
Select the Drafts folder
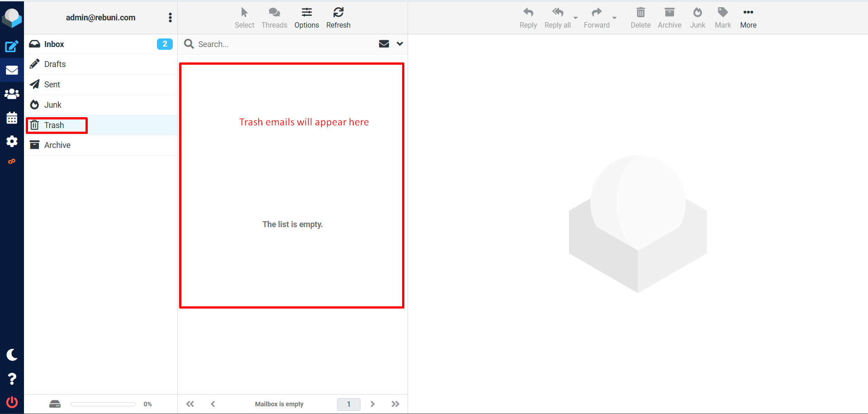point(55,64)
